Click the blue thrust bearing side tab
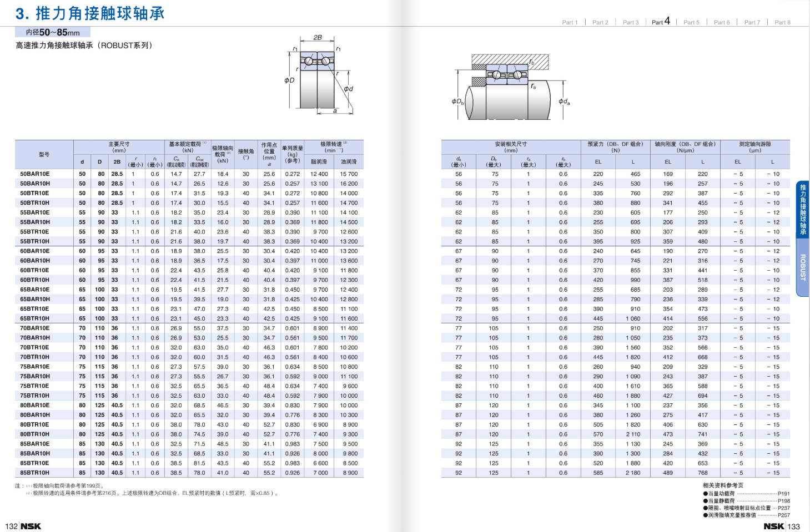Image resolution: width=810 pixels, height=532 pixels. [803, 210]
